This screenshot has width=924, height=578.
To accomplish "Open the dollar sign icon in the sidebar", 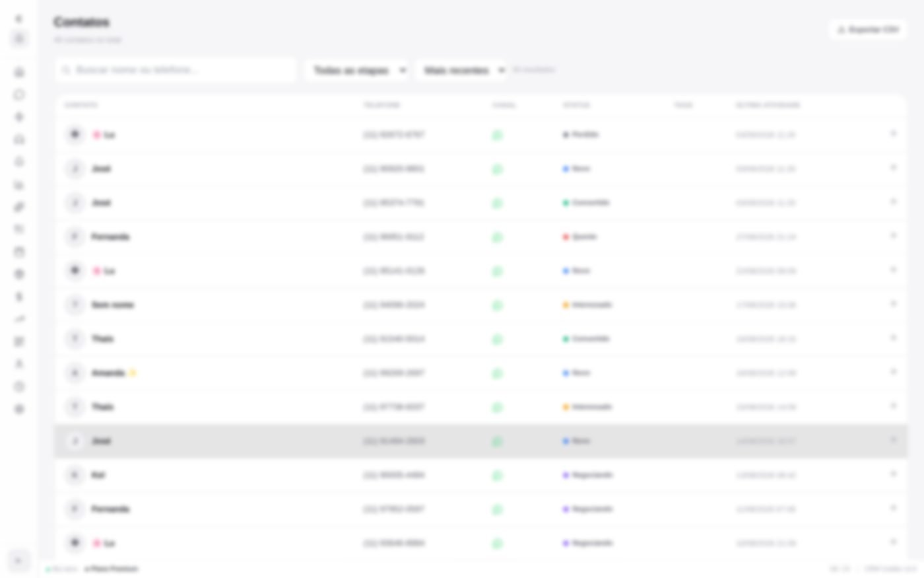I will coord(19,297).
